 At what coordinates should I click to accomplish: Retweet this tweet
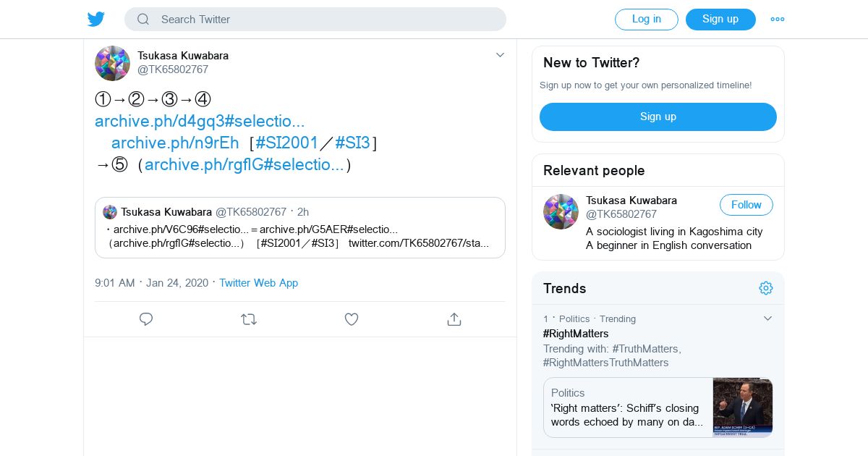249,319
